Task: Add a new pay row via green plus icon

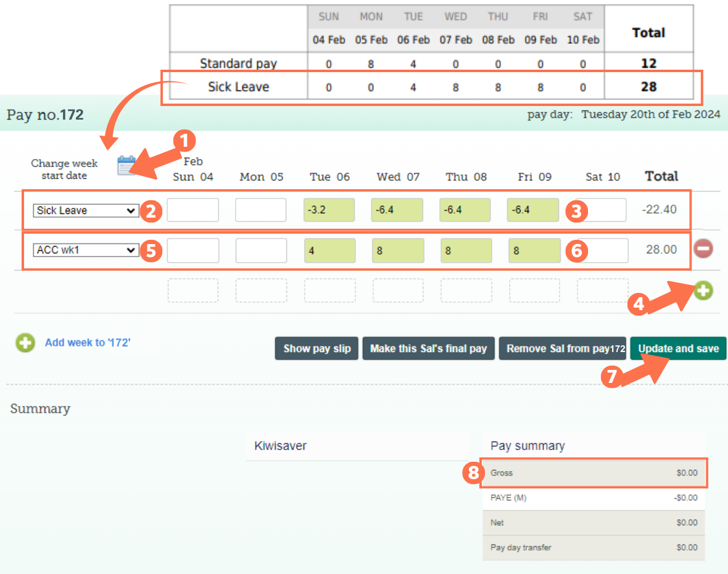Action: (x=703, y=290)
